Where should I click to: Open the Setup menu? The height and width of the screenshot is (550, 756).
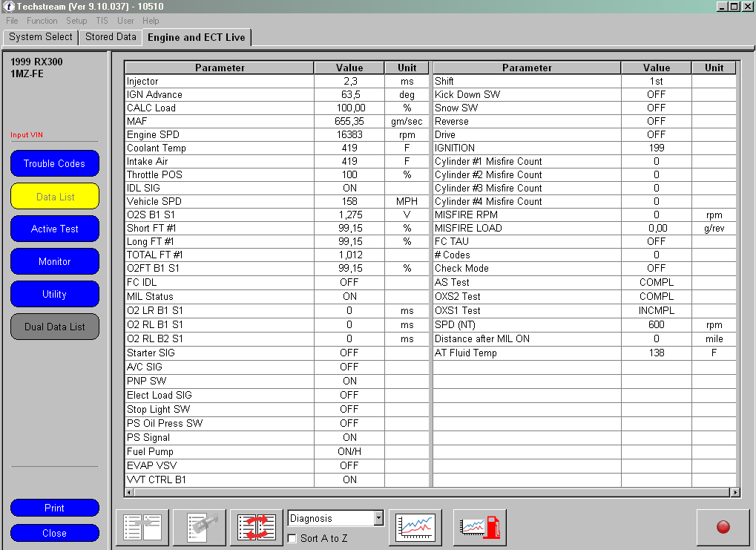tap(76, 21)
